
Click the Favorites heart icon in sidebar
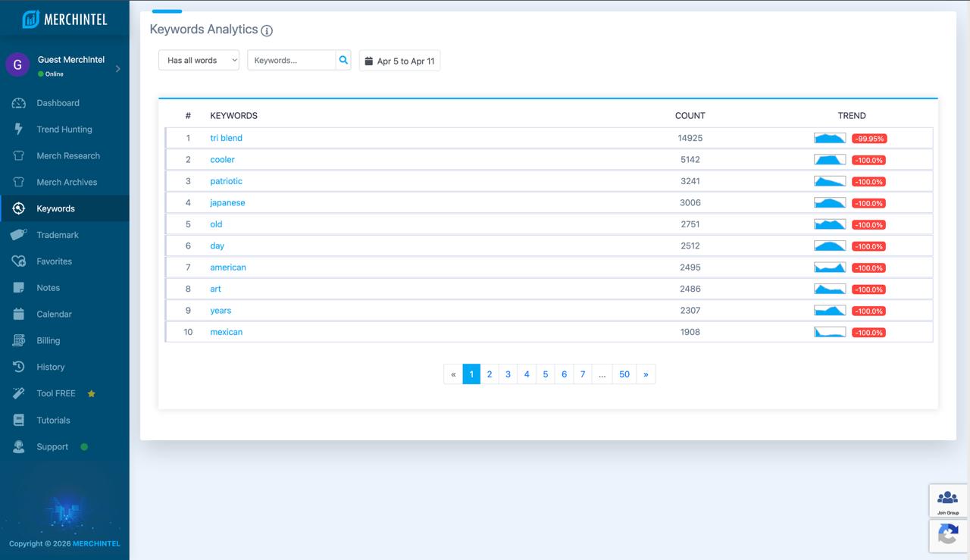(x=19, y=261)
